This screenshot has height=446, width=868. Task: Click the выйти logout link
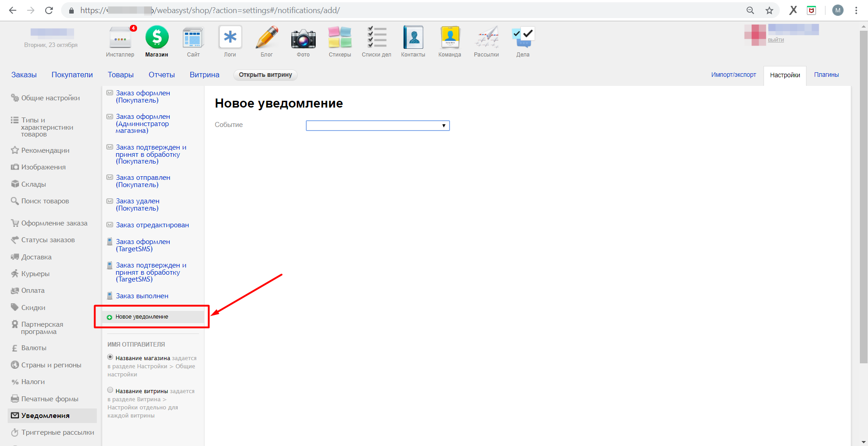(x=776, y=40)
